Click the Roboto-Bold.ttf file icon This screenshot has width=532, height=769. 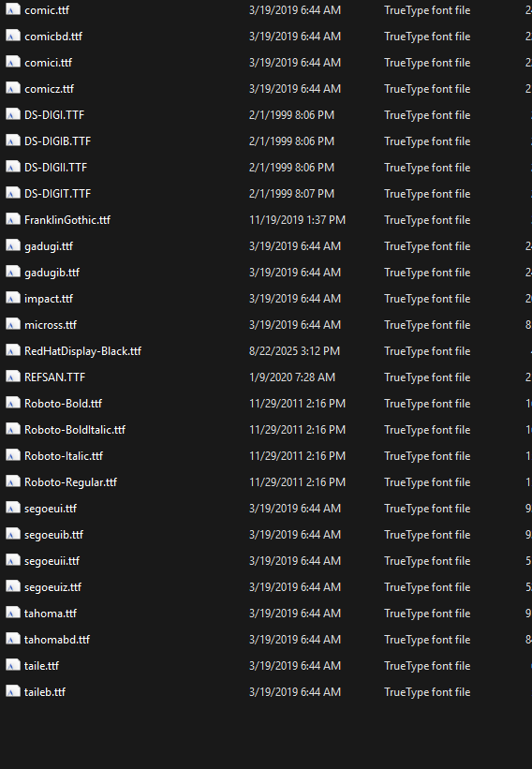point(13,403)
